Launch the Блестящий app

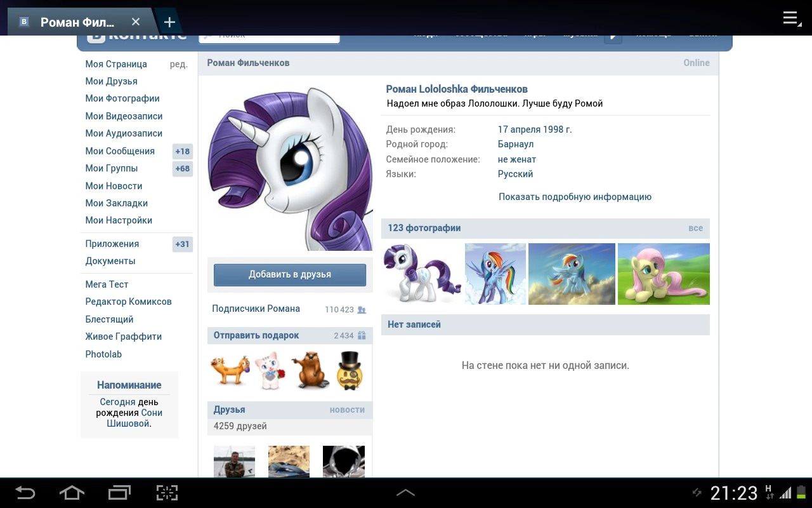[x=110, y=319]
